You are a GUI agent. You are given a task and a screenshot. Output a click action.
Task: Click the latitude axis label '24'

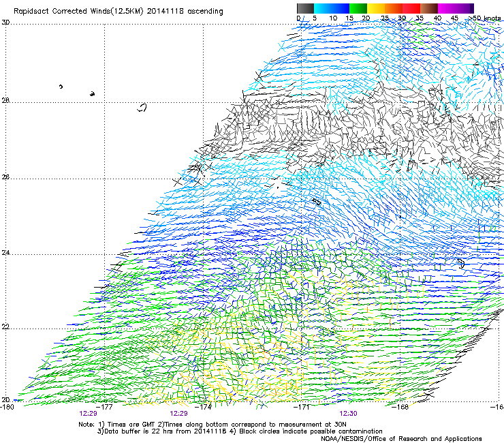(x=5, y=253)
